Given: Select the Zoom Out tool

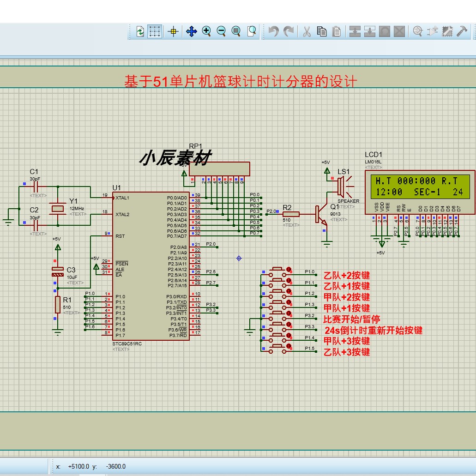Looking at the screenshot, I should pos(221,31).
